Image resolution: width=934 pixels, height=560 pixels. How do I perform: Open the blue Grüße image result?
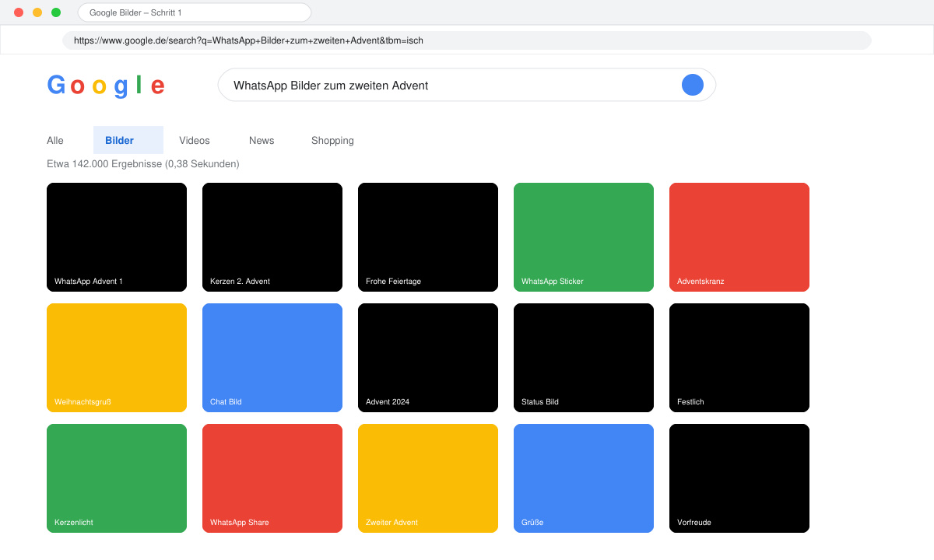[584, 478]
